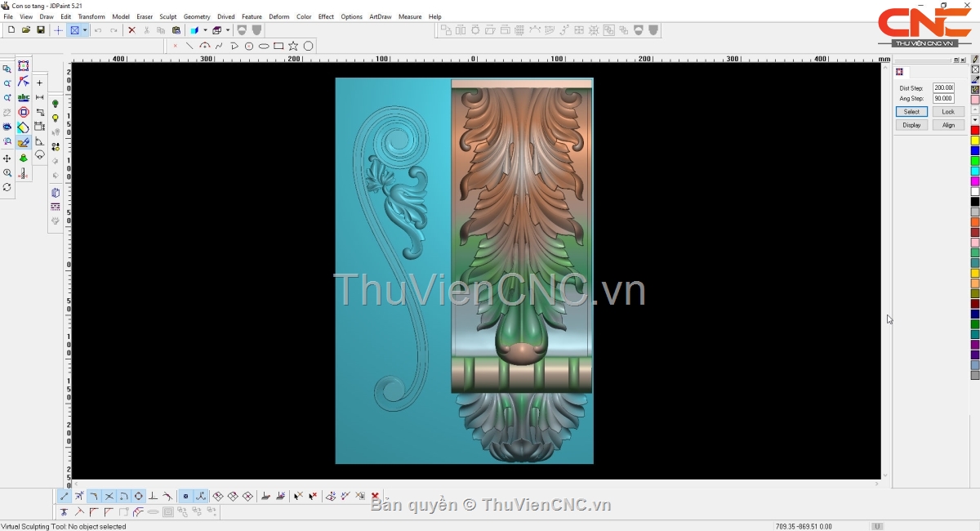The image size is (980, 531).
Task: Click the Align button
Action: (x=948, y=125)
